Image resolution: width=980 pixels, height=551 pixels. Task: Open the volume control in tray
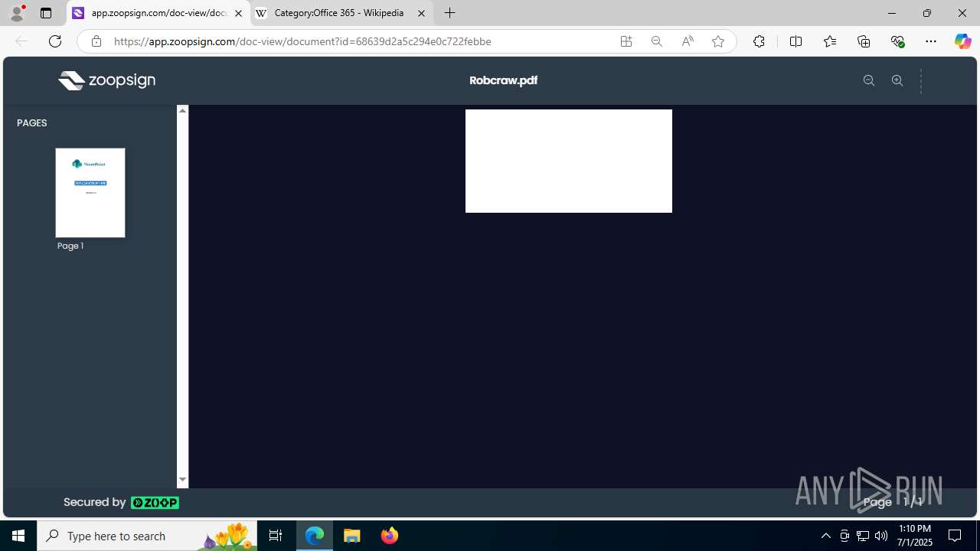pos(881,536)
